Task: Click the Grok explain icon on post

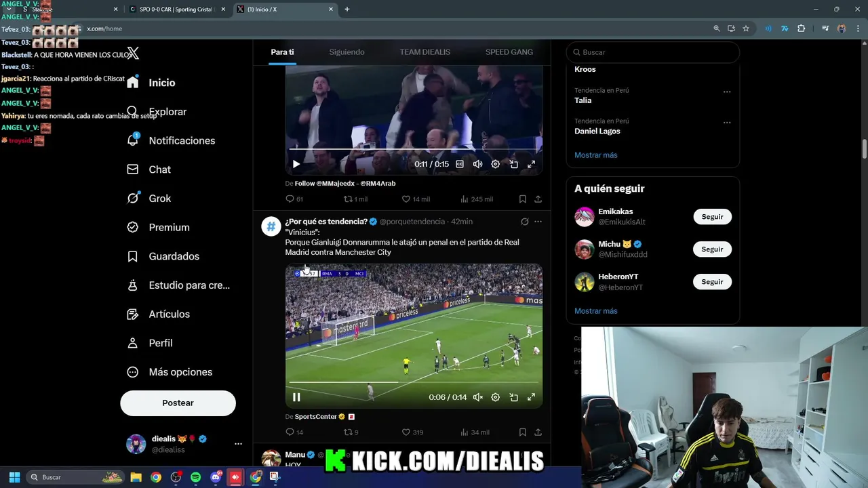Action: pos(524,222)
